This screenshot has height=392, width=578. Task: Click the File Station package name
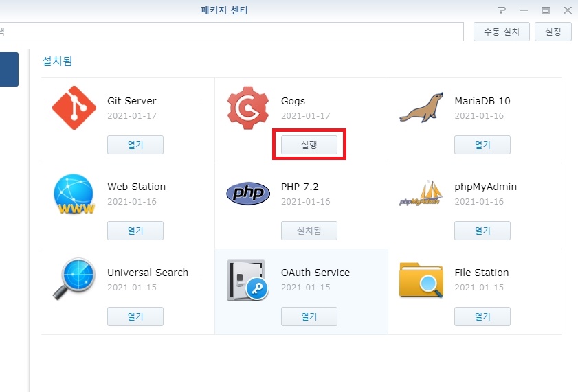[x=481, y=273]
